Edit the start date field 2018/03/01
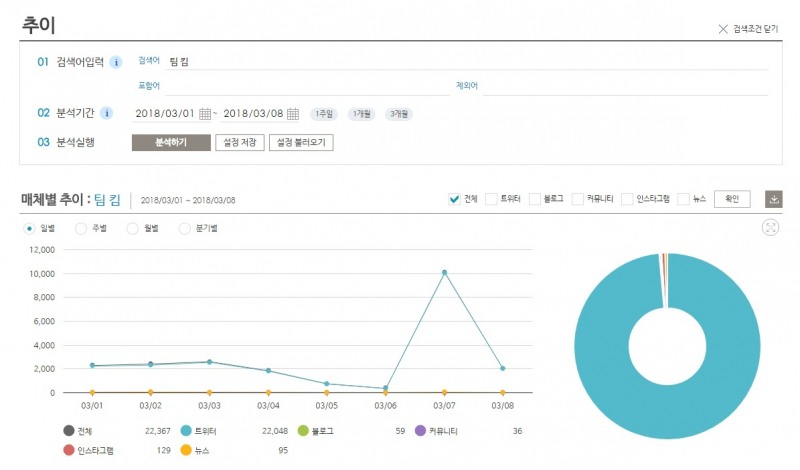The width and height of the screenshot is (800, 470). [165, 113]
